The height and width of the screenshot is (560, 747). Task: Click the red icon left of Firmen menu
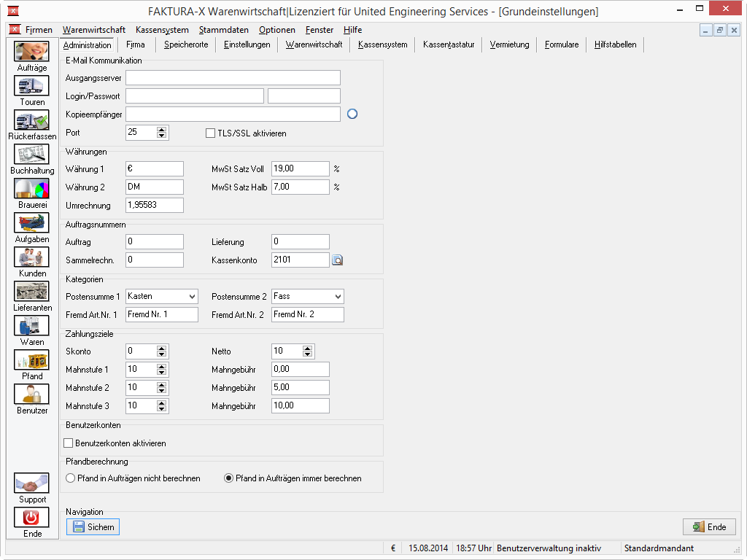coord(15,29)
